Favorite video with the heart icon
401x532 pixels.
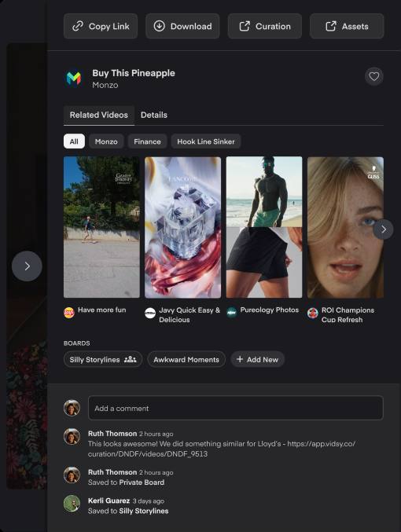pos(374,76)
